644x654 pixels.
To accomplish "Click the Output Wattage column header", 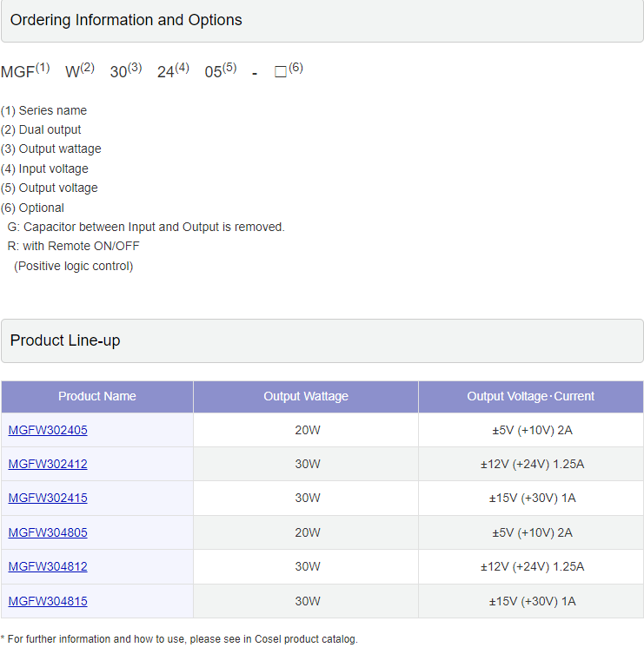I will coord(306,396).
